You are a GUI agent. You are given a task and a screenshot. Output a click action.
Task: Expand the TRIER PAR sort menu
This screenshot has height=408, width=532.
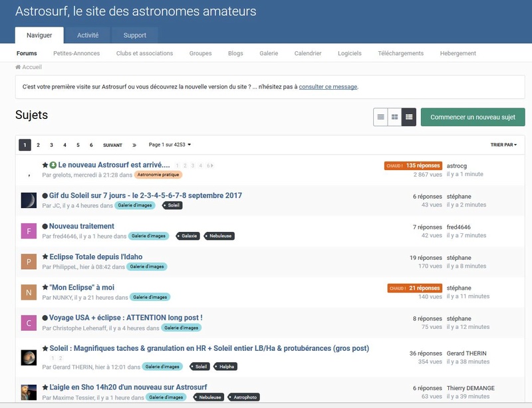(x=503, y=145)
